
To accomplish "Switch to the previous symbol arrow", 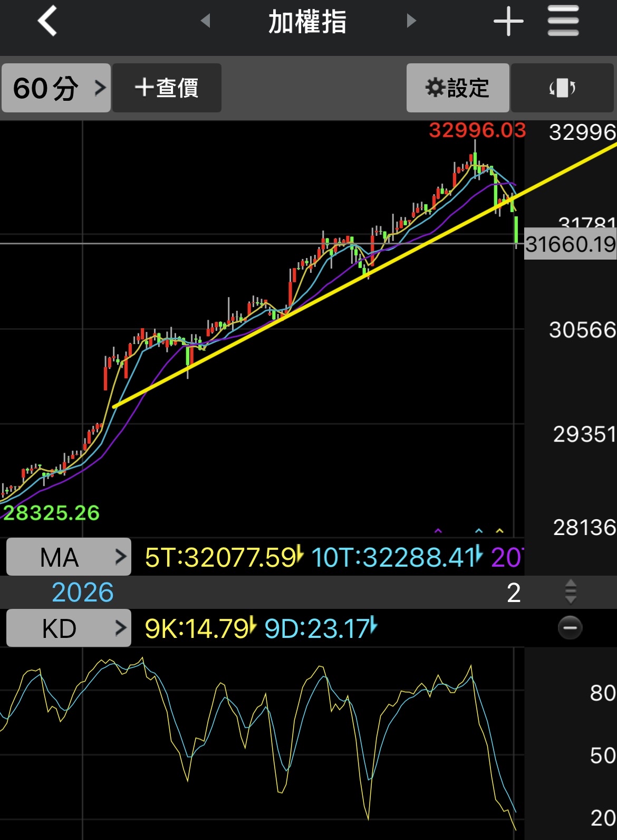I will point(206,21).
